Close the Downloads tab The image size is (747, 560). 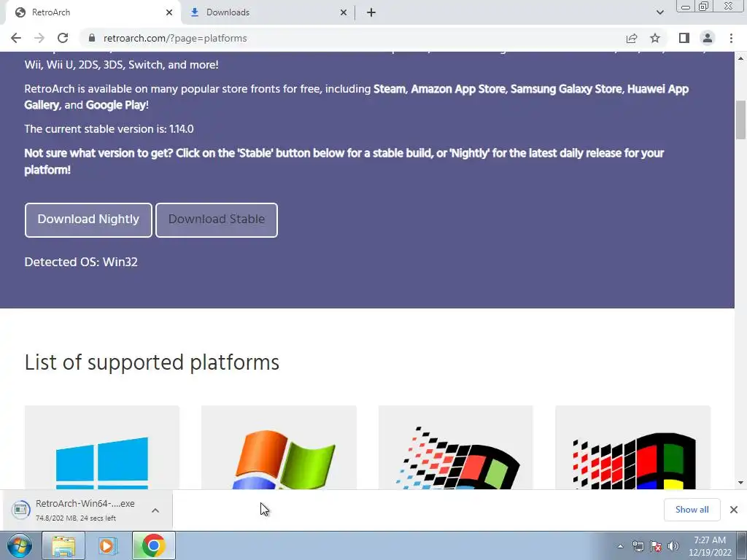tap(344, 12)
